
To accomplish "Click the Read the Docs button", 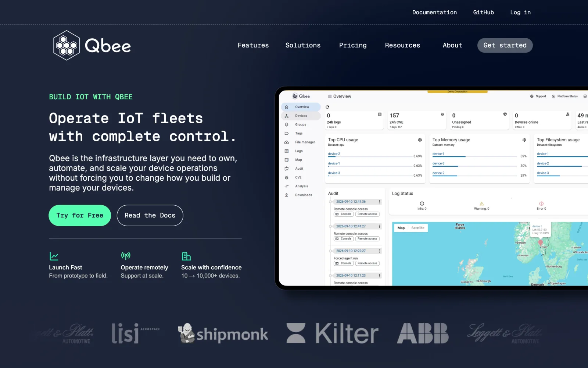I will pyautogui.click(x=150, y=216).
